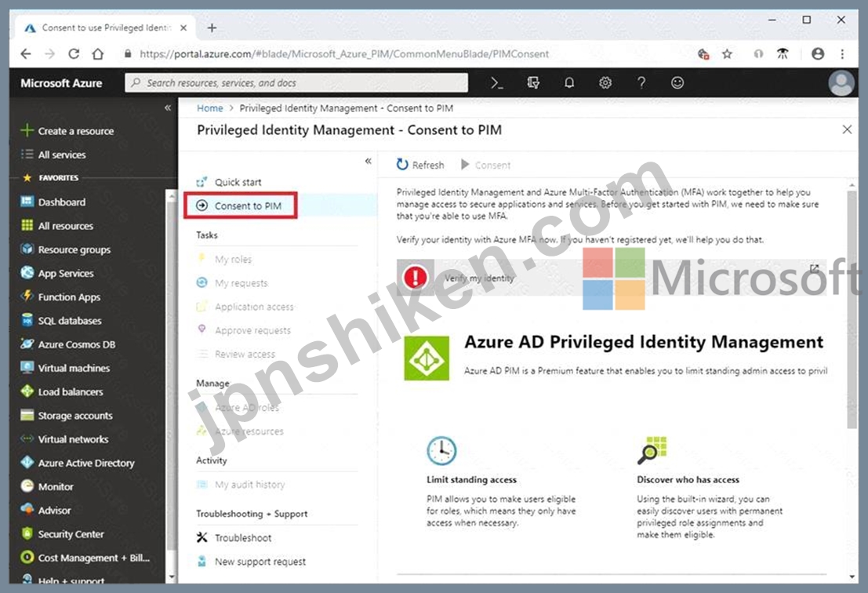Click the content pane vertical scrollbar
Viewport: 868px width, 593px height.
(x=852, y=309)
